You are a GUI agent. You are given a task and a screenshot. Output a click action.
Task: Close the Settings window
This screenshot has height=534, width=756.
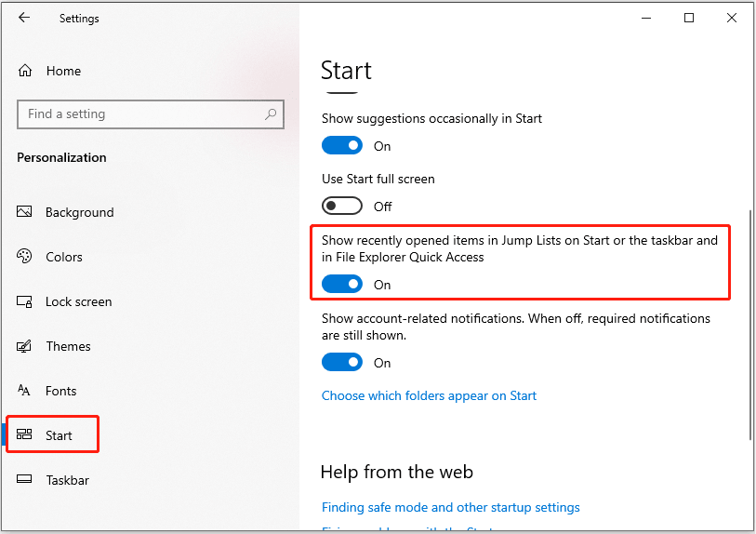tap(732, 18)
